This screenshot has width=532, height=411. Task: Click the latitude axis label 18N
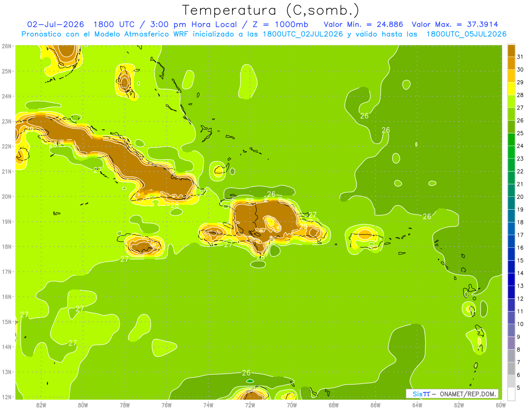point(7,246)
